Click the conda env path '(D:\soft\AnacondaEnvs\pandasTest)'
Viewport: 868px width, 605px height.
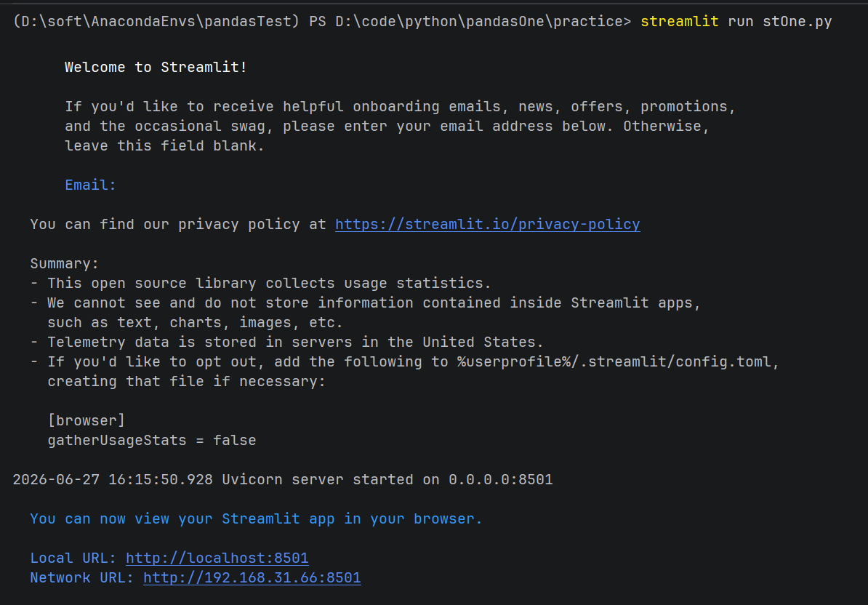[x=156, y=22]
